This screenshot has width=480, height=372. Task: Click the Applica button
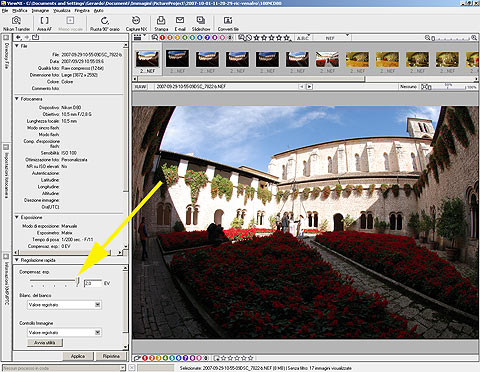click(78, 356)
